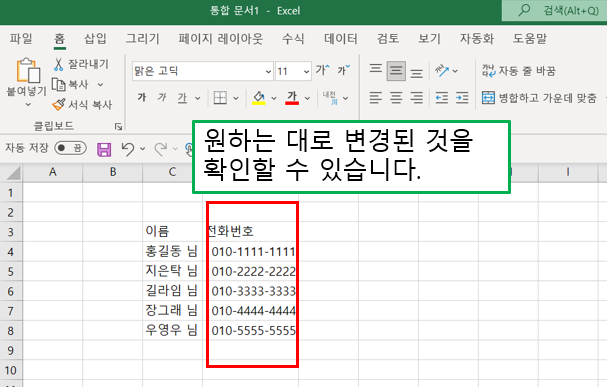Screen dimensions: 607x387
Task: Open the 파일 menu tab
Action: (21, 38)
